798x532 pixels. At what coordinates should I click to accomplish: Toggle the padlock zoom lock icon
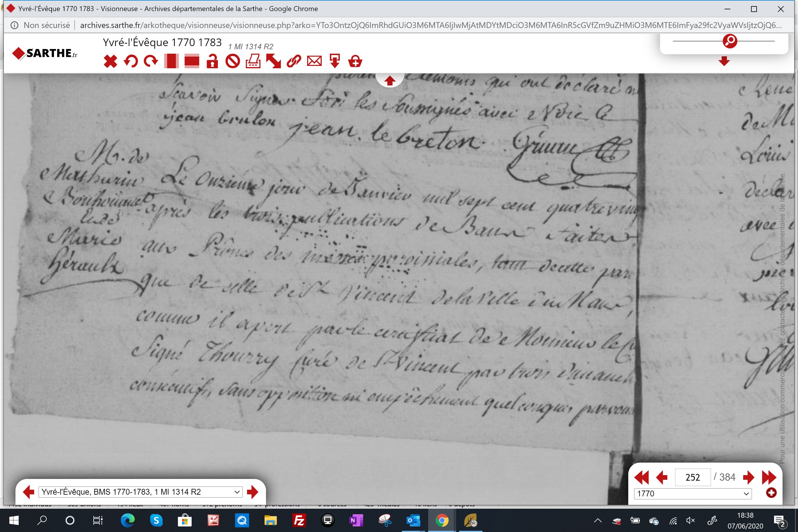coord(212,62)
